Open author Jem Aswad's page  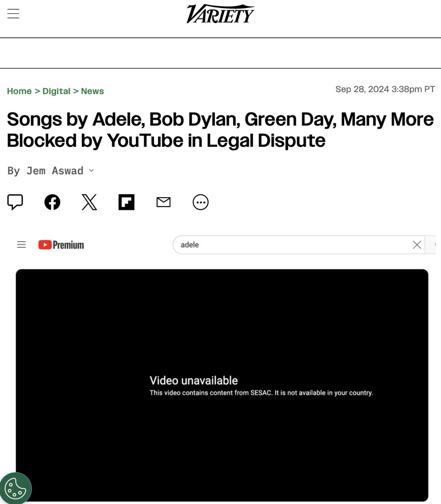(x=55, y=171)
